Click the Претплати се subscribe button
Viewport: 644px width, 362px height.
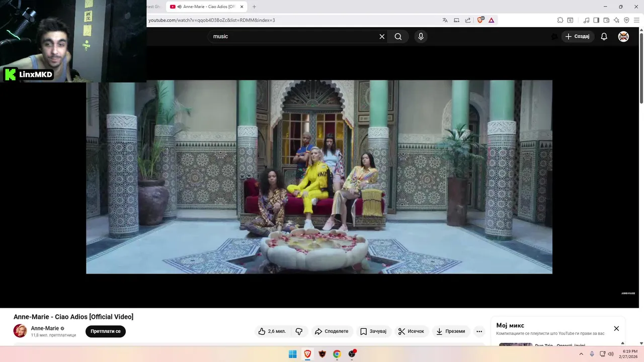coord(106,331)
